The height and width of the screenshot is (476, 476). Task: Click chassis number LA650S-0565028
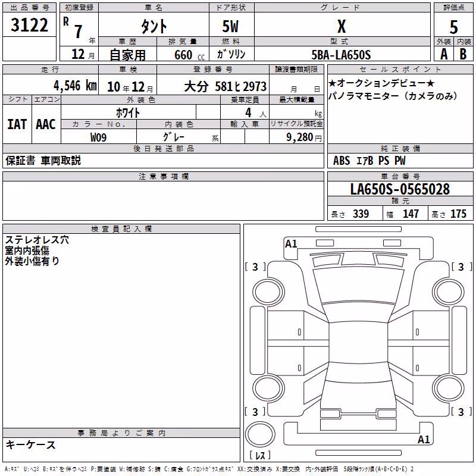click(x=400, y=189)
